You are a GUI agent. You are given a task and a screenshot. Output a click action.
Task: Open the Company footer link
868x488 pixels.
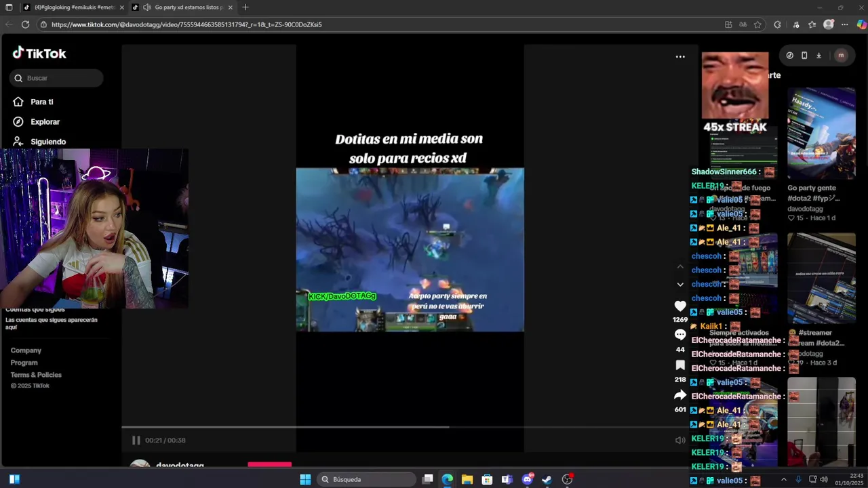coord(26,350)
